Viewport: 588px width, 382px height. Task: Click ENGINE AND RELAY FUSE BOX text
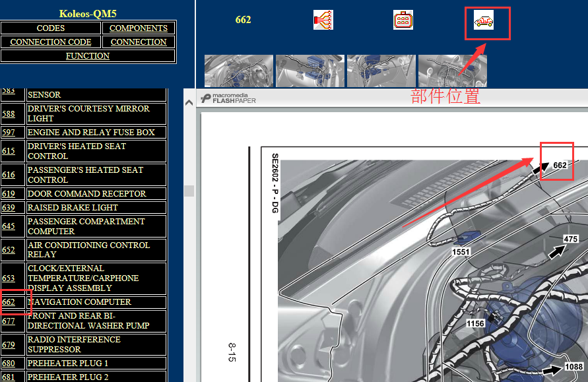click(91, 133)
